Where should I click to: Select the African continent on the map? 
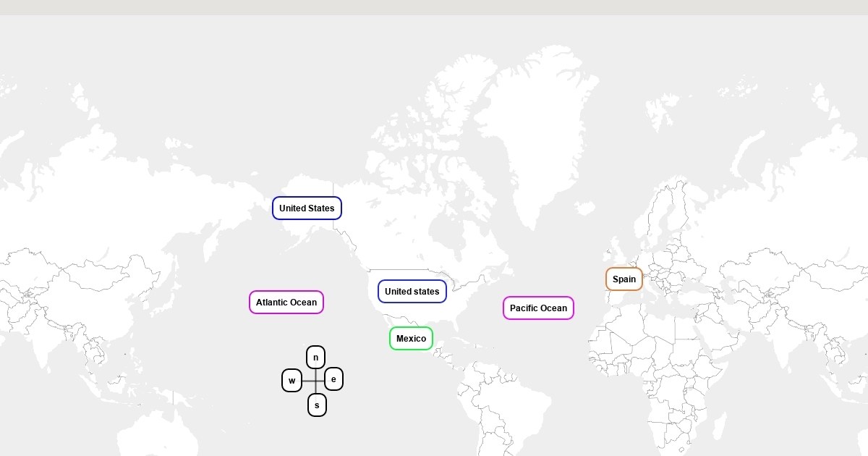tap(651, 362)
